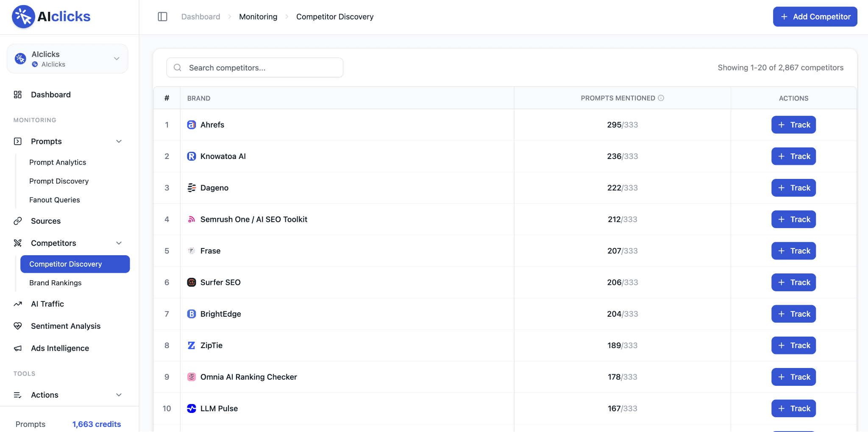Click the Sentiment Analysis heart icon
This screenshot has width=868, height=432.
(x=18, y=326)
